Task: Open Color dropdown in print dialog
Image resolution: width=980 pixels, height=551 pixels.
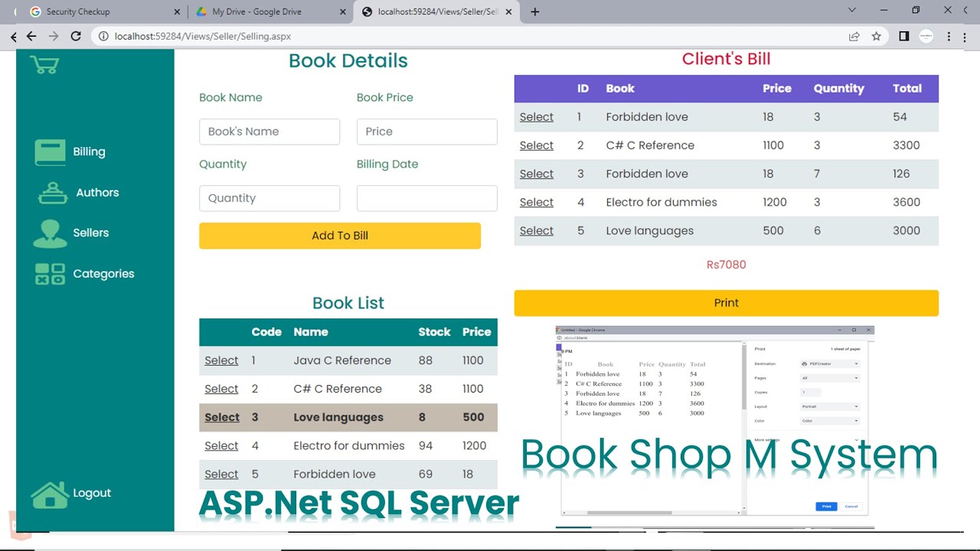Action: (829, 421)
